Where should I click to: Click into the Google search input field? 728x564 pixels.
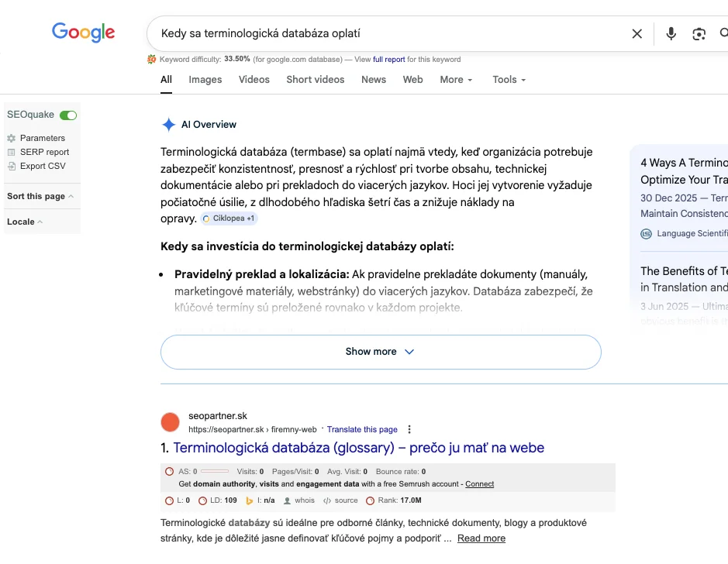click(x=388, y=33)
